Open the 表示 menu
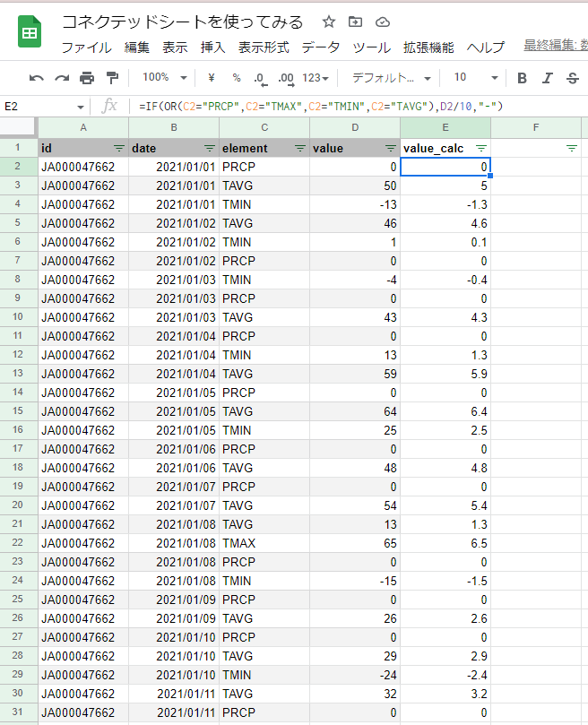This screenshot has width=588, height=725. (175, 47)
